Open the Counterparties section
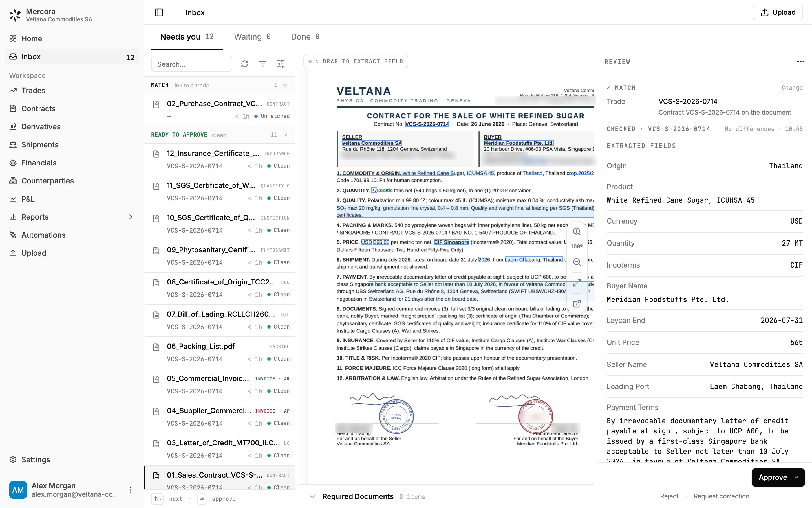Image resolution: width=812 pixels, height=508 pixels. tap(72, 181)
